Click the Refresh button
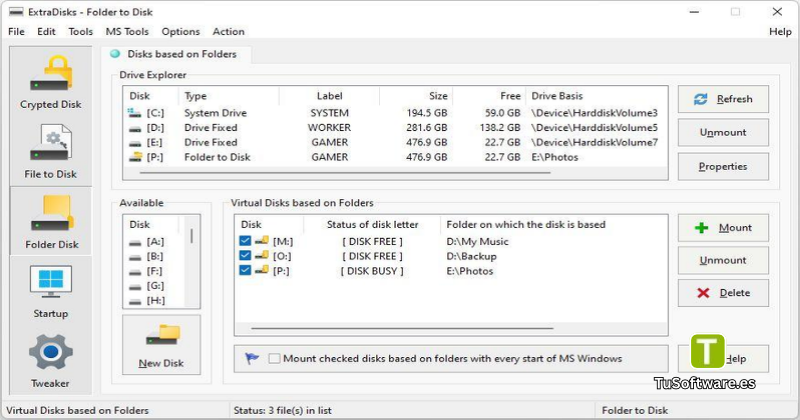This screenshot has width=800, height=420. tap(723, 99)
